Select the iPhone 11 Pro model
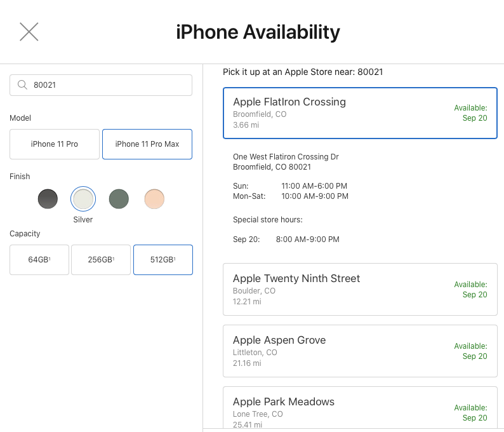Screen dimensions: 504x432 (x=55, y=144)
